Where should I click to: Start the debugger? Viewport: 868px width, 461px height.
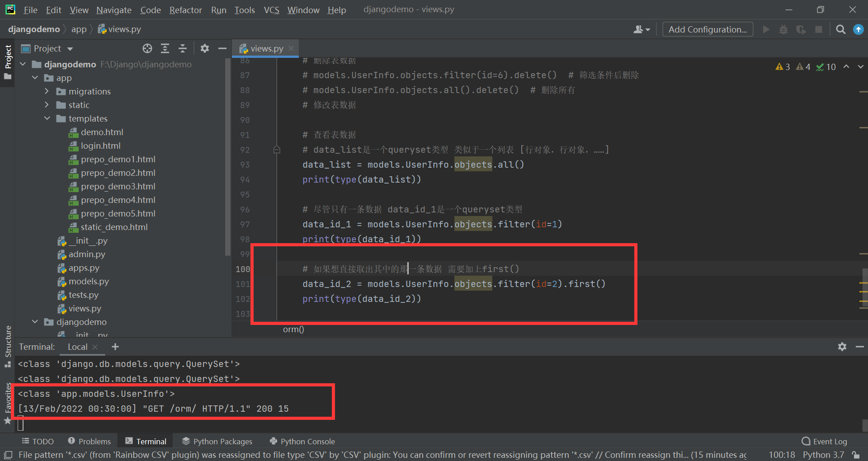pyautogui.click(x=783, y=29)
